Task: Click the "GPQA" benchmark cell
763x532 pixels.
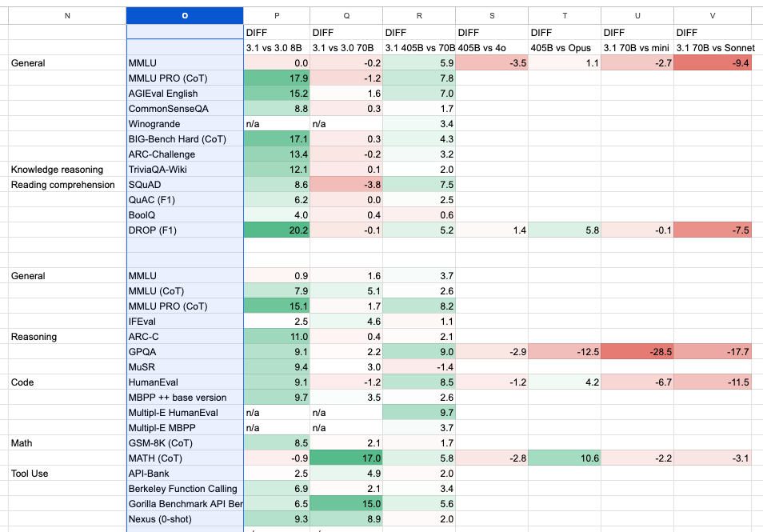Action: click(185, 352)
